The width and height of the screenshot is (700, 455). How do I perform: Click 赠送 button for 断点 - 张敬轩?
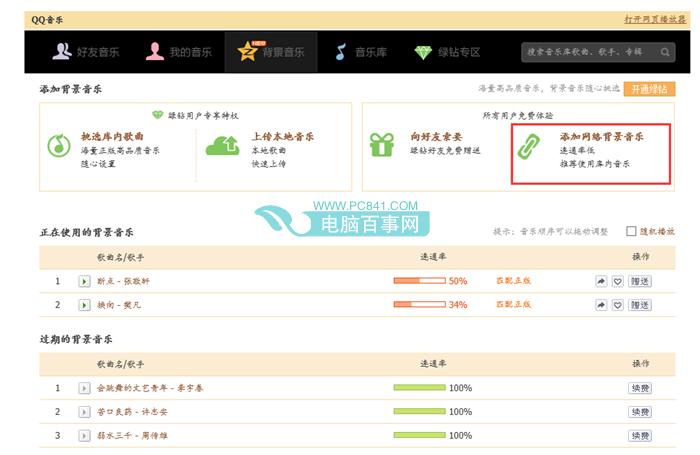tap(639, 281)
